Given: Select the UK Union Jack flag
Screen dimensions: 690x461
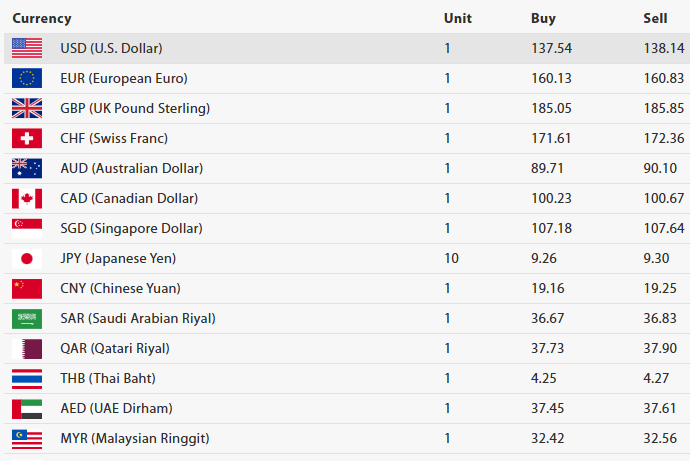Looking at the screenshot, I should (x=27, y=108).
